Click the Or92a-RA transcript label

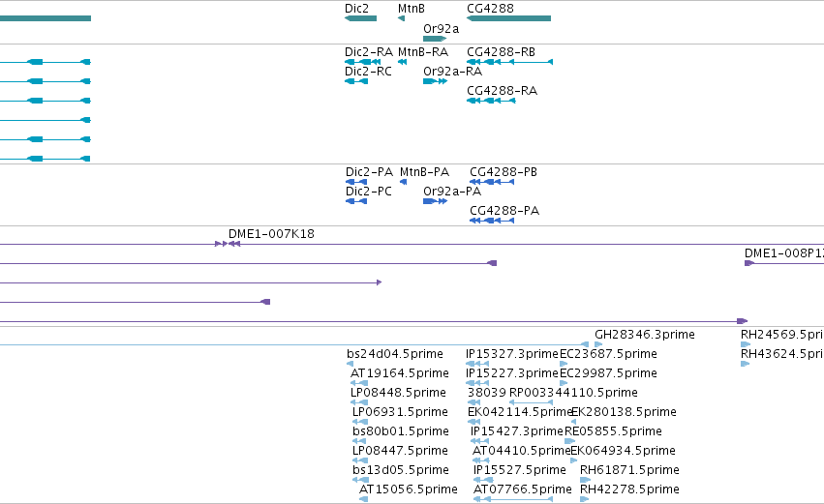(x=452, y=72)
